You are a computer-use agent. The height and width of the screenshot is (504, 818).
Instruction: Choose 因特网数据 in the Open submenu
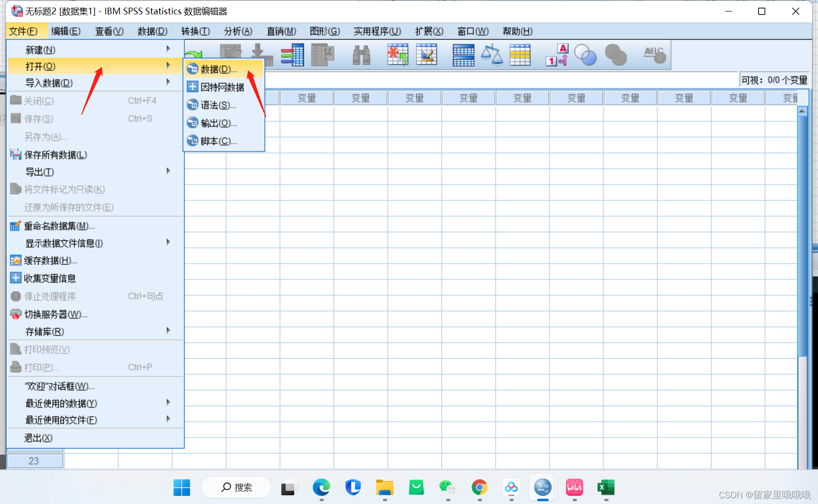[224, 87]
